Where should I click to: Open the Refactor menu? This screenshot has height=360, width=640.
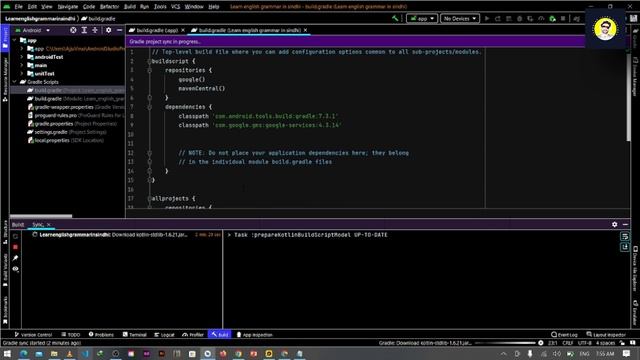(x=109, y=7)
